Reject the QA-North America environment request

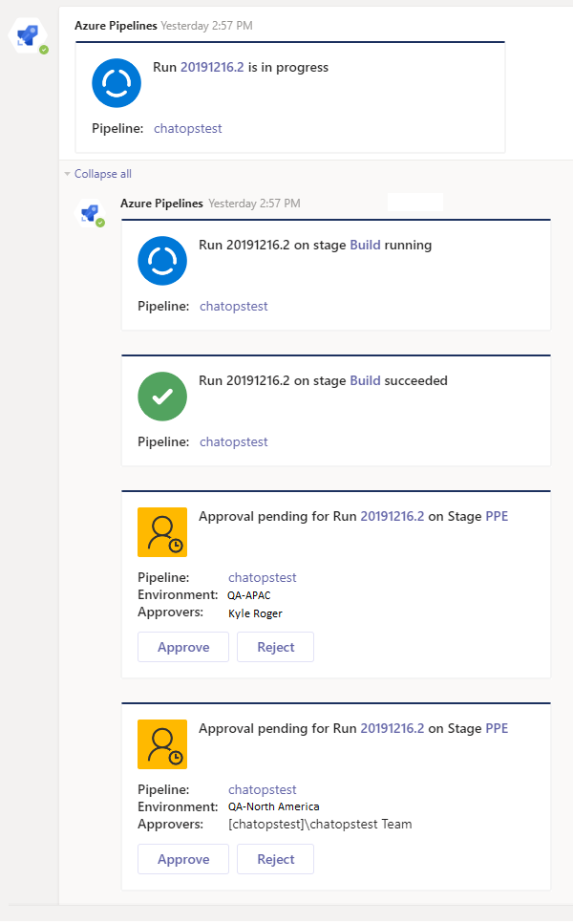pos(276,859)
